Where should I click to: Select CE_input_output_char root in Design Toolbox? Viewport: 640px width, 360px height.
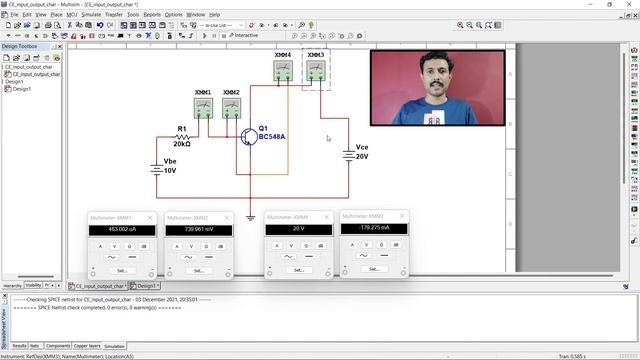(x=29, y=67)
